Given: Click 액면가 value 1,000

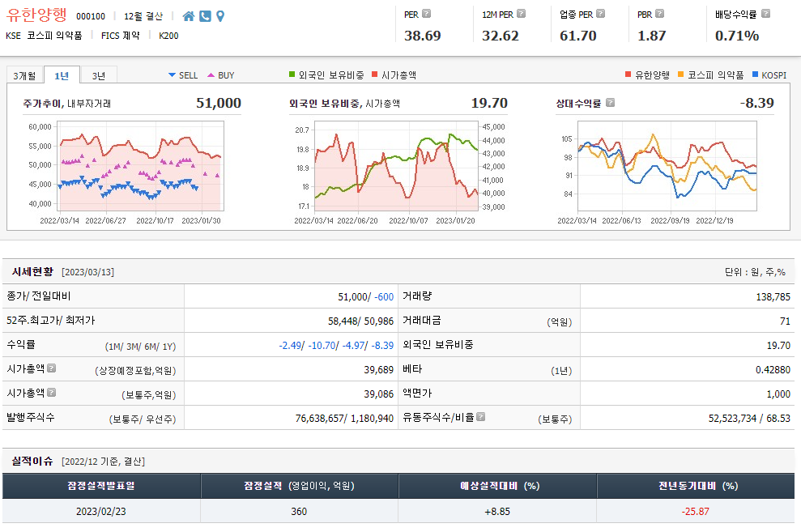Looking at the screenshot, I should [778, 394].
